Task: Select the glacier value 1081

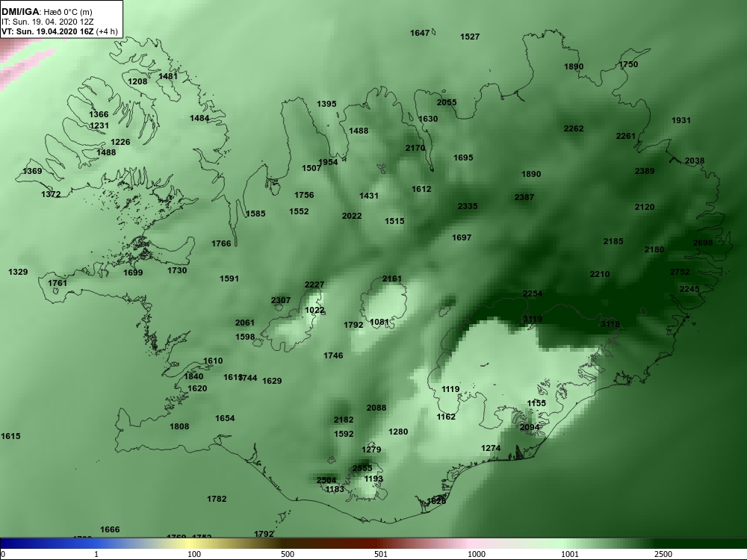Action: pos(379,323)
